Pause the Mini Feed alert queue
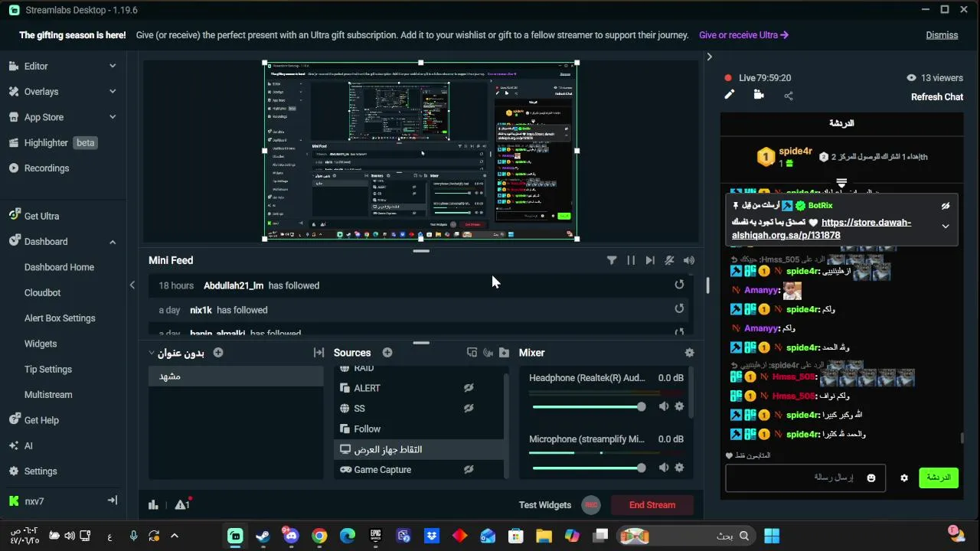 click(x=631, y=260)
